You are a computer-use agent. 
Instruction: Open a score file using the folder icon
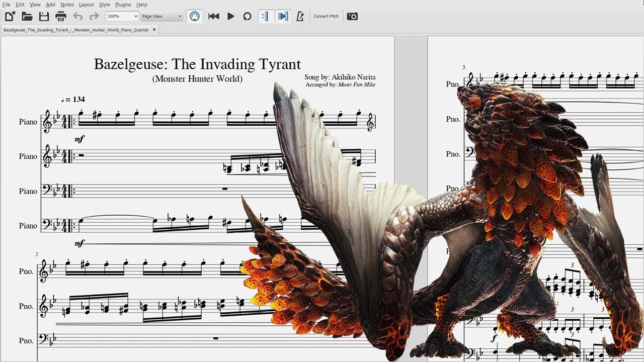tap(27, 16)
